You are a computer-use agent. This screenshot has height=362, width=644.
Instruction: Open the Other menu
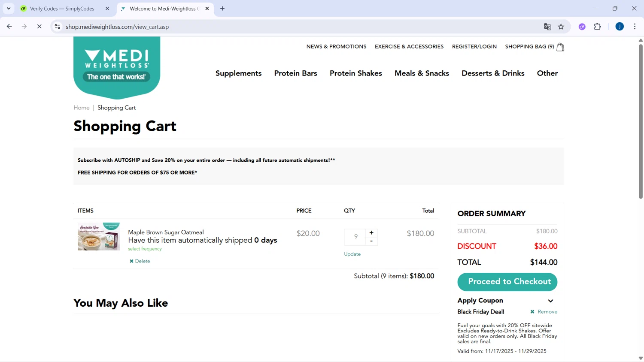pyautogui.click(x=547, y=73)
